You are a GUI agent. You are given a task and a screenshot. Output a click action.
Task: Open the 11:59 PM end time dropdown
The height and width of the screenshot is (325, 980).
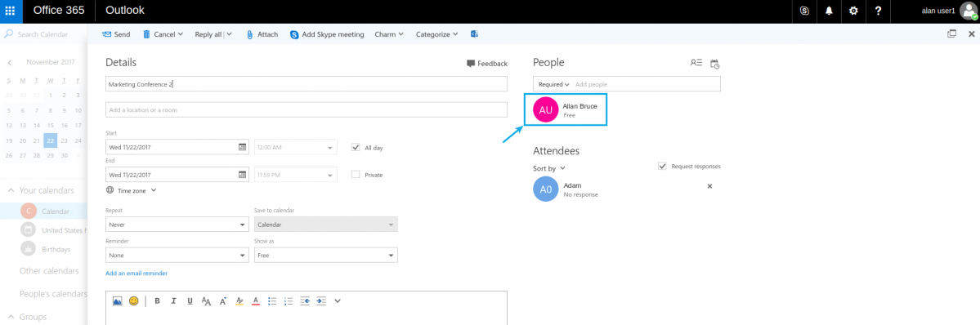pos(296,175)
